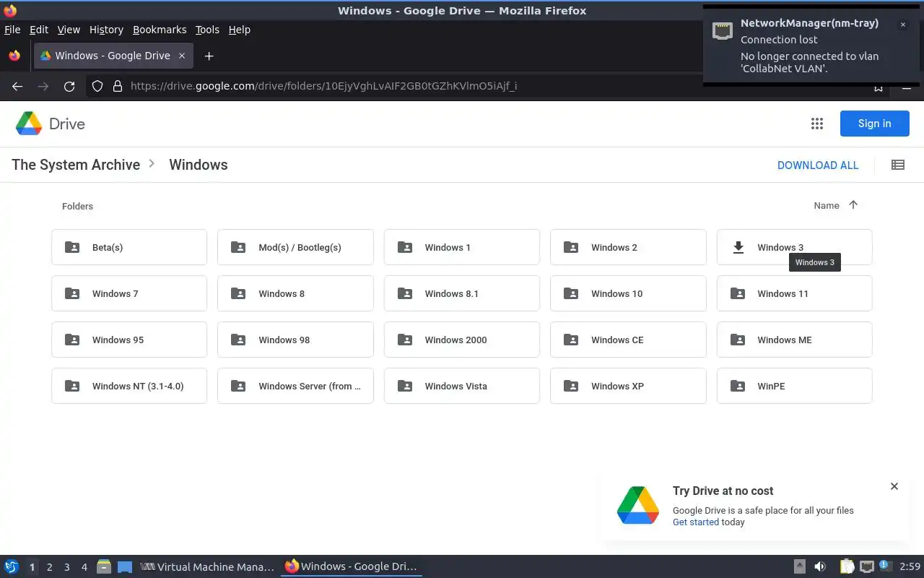Screen dimensions: 924x578
Task: Open the History menu
Action: pos(106,30)
